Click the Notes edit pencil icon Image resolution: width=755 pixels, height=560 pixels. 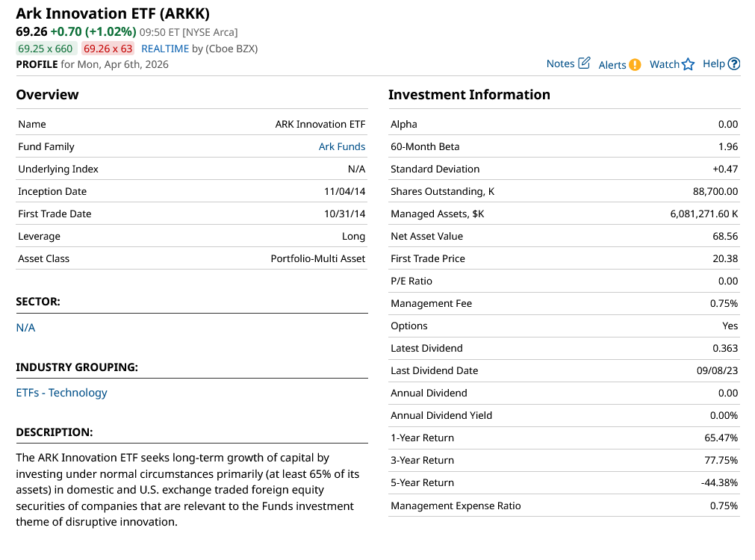[585, 63]
